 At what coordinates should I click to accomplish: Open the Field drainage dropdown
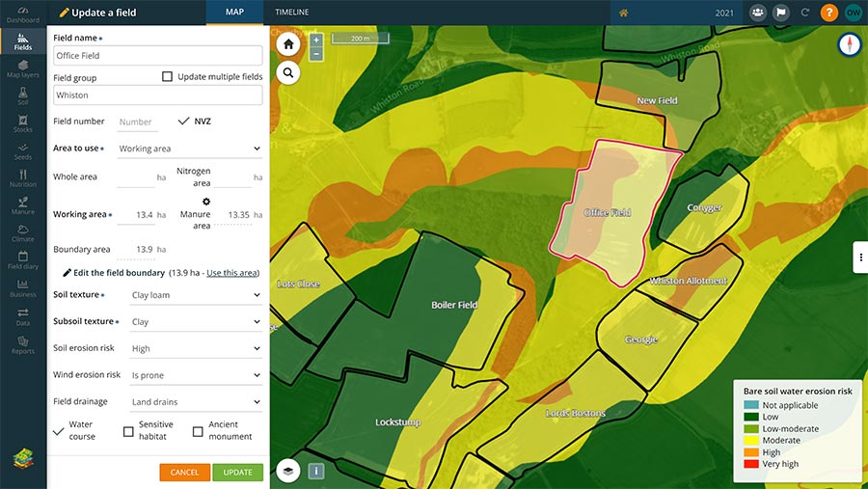click(x=196, y=402)
